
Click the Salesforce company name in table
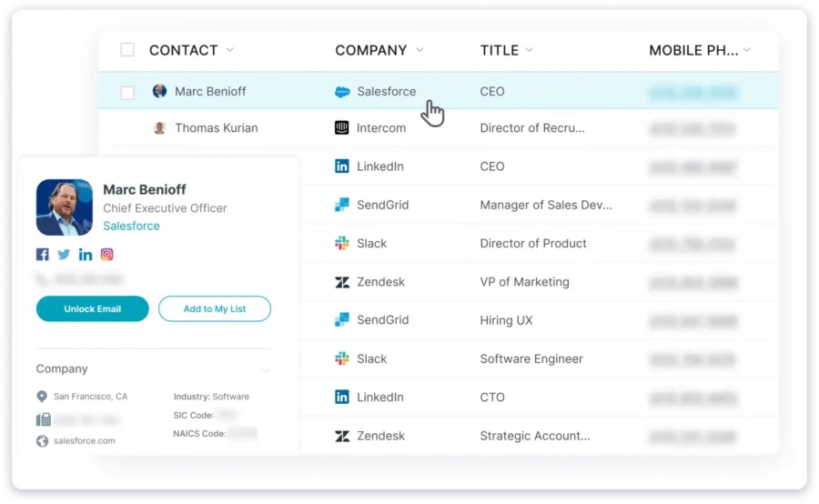pyautogui.click(x=387, y=91)
